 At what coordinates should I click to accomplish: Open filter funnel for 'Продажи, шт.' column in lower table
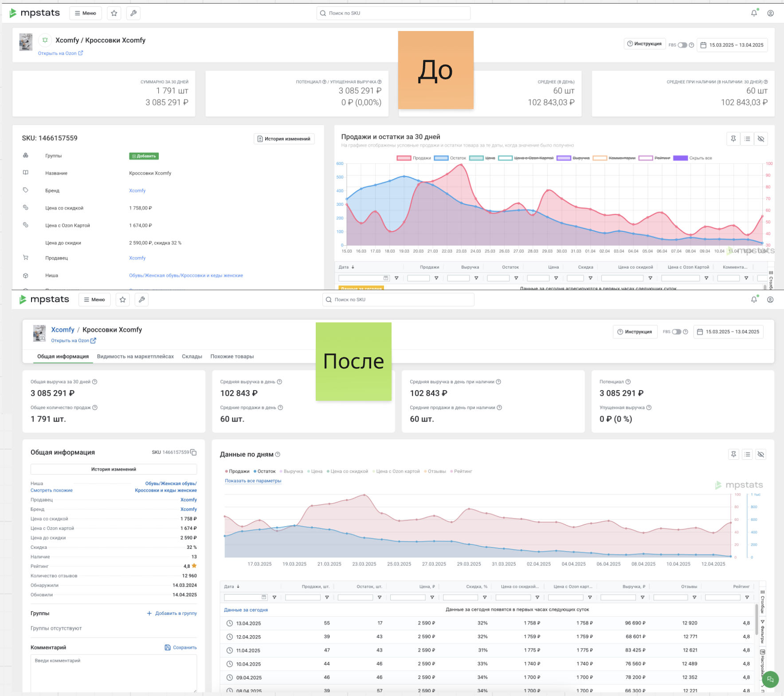click(x=327, y=598)
